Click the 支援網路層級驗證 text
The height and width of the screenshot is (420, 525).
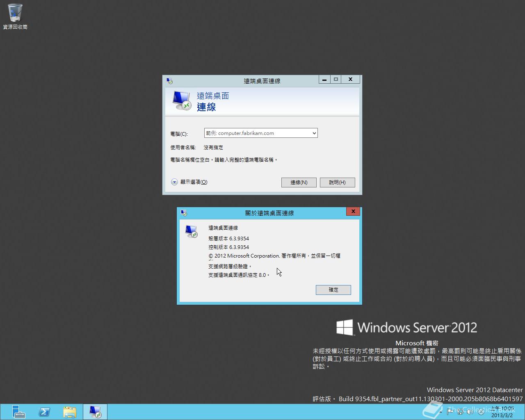[x=230, y=267]
